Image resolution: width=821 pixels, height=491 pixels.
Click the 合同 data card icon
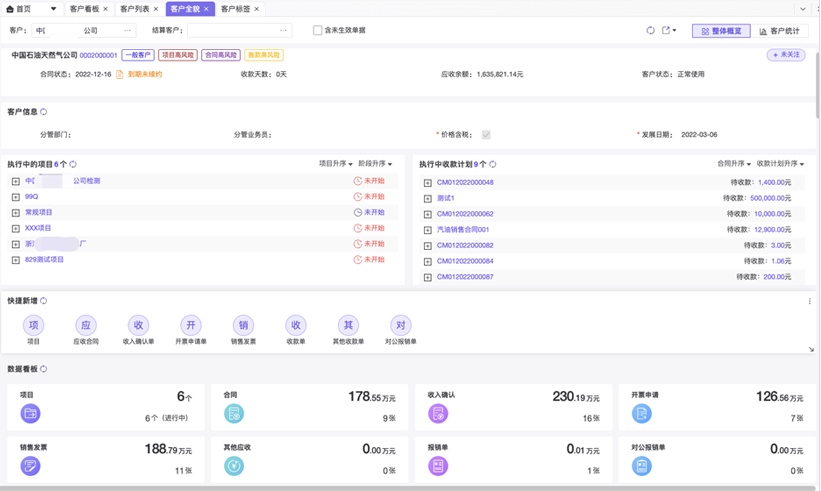234,413
